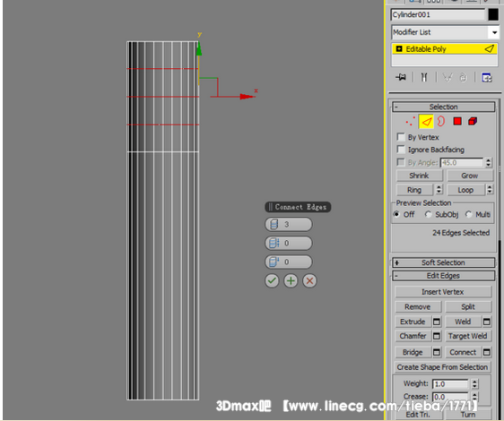Click green checkmark OK in Connect Edges

272,280
